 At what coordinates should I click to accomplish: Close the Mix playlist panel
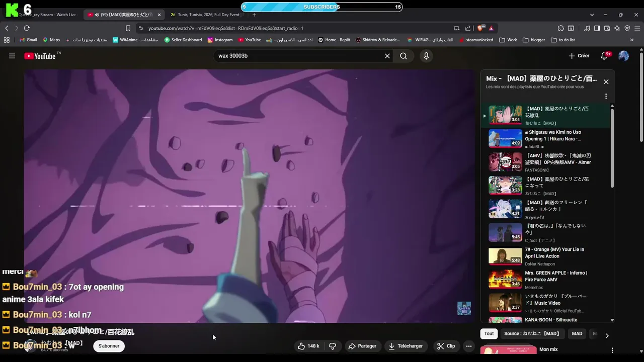click(x=606, y=81)
